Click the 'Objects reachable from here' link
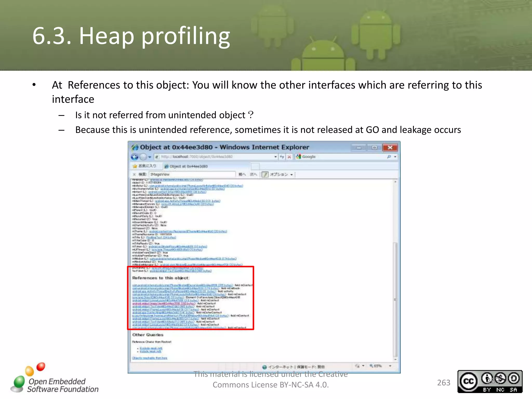Viewport: 532px width, 399px height. (150, 358)
